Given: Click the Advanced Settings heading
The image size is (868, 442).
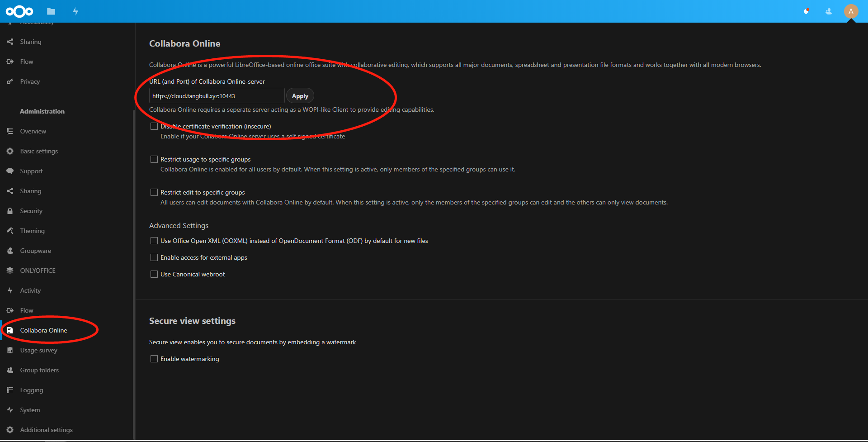Looking at the screenshot, I should tap(179, 225).
